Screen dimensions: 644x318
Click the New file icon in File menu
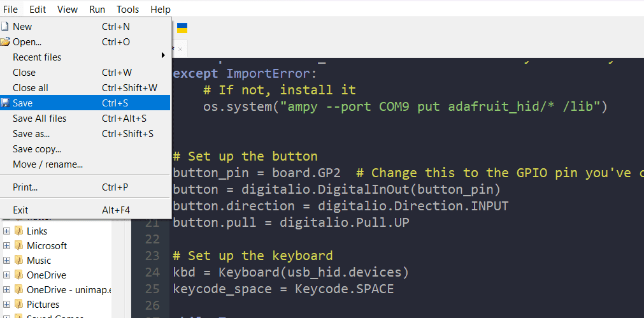[x=5, y=27]
